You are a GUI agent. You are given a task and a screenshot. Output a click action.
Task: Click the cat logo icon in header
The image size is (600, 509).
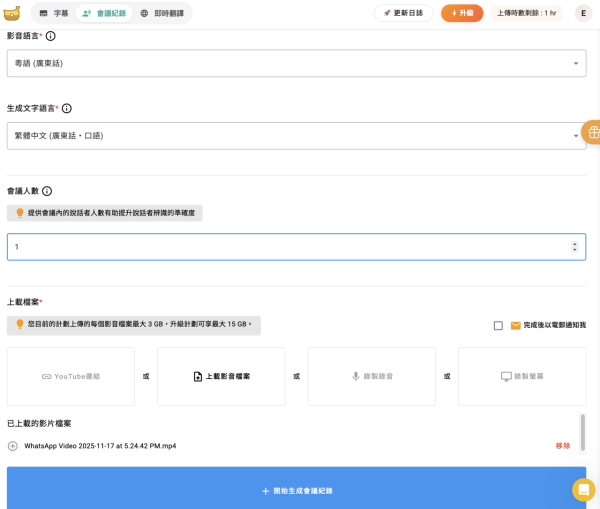pyautogui.click(x=11, y=13)
